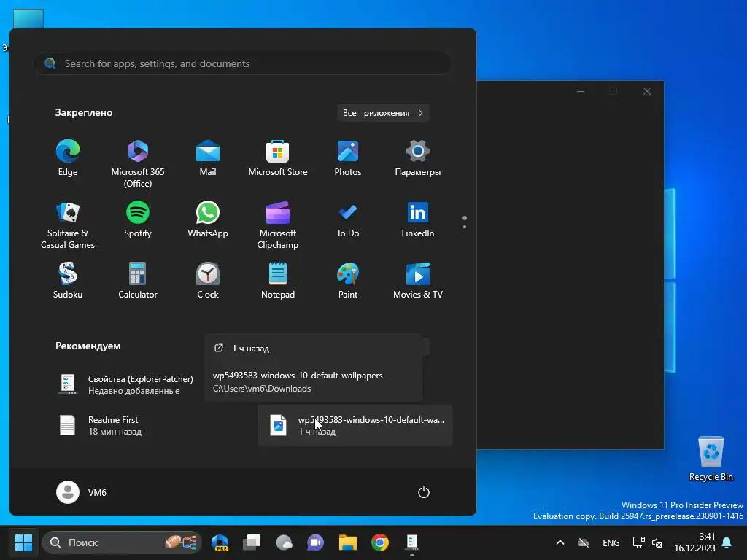The image size is (747, 560).
Task: Open Microsoft Clipchamp
Action: click(x=278, y=225)
